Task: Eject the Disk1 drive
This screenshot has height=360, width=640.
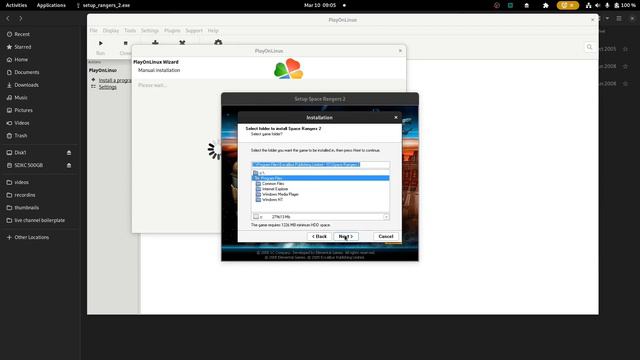Action: (x=69, y=153)
